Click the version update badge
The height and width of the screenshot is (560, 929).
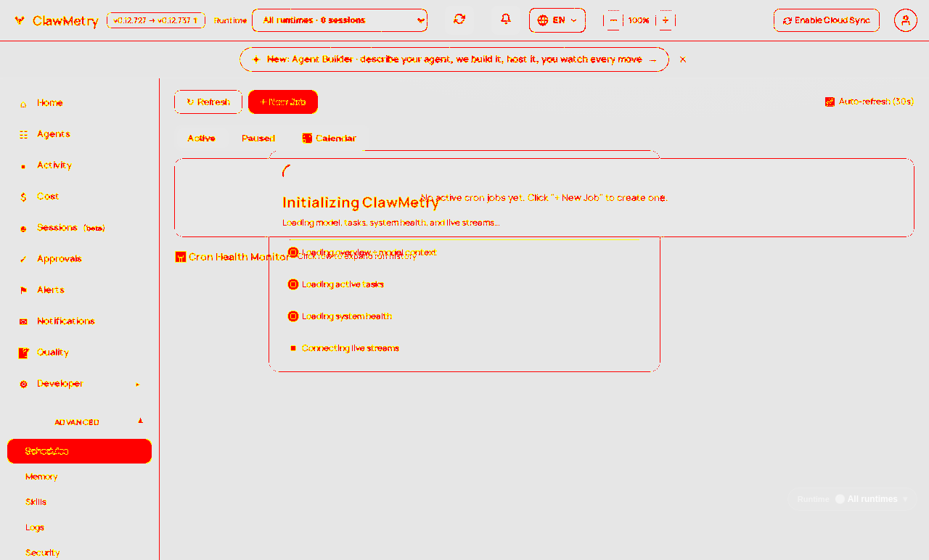coord(156,20)
